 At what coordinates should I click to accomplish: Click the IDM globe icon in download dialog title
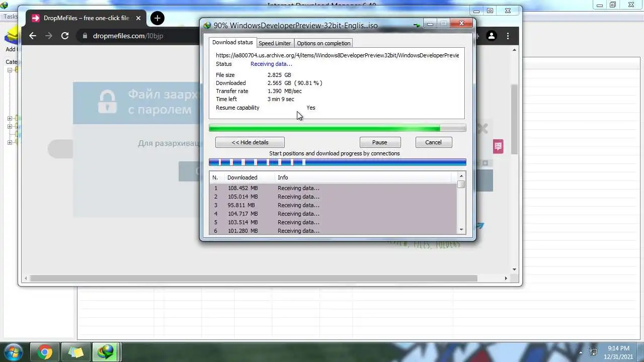pyautogui.click(x=207, y=25)
